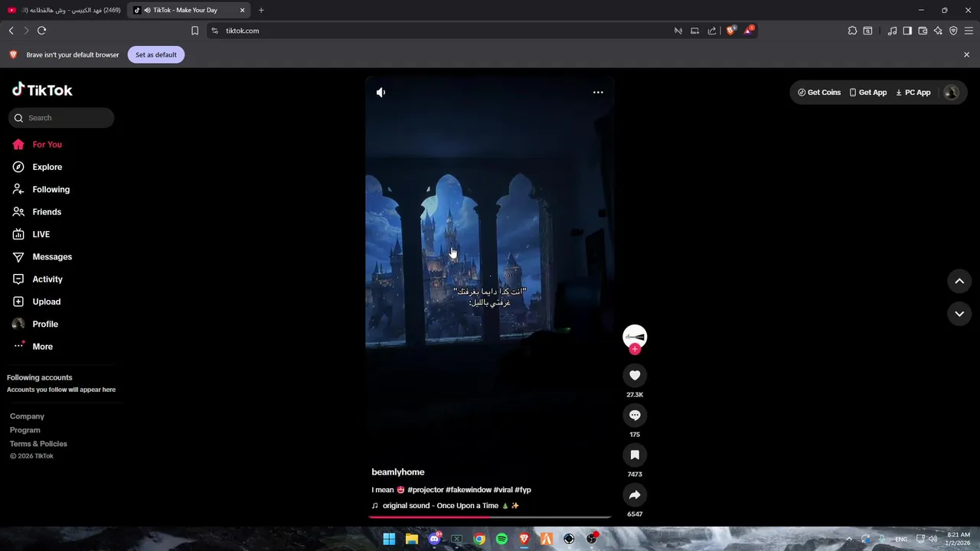
Task: Open the beamlyhome username link
Action: (x=398, y=472)
